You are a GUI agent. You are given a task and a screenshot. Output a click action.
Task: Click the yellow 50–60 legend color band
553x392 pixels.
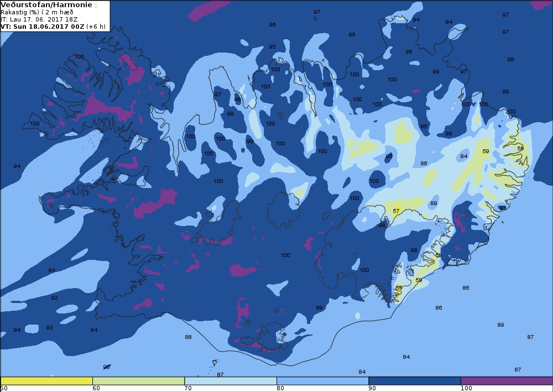coord(46,381)
